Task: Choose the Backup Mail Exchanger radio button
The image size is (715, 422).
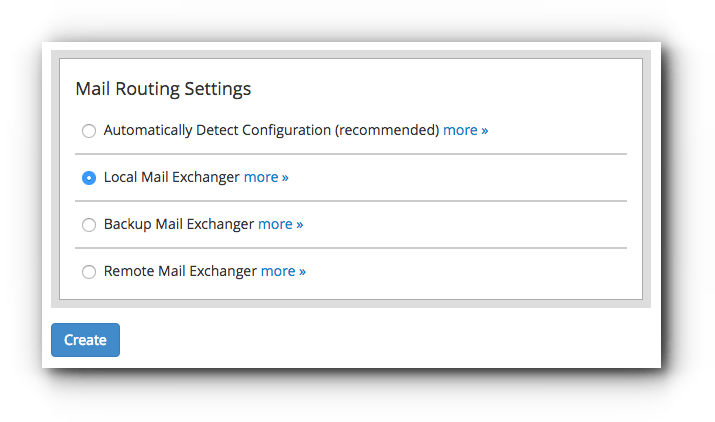Action: coord(89,225)
